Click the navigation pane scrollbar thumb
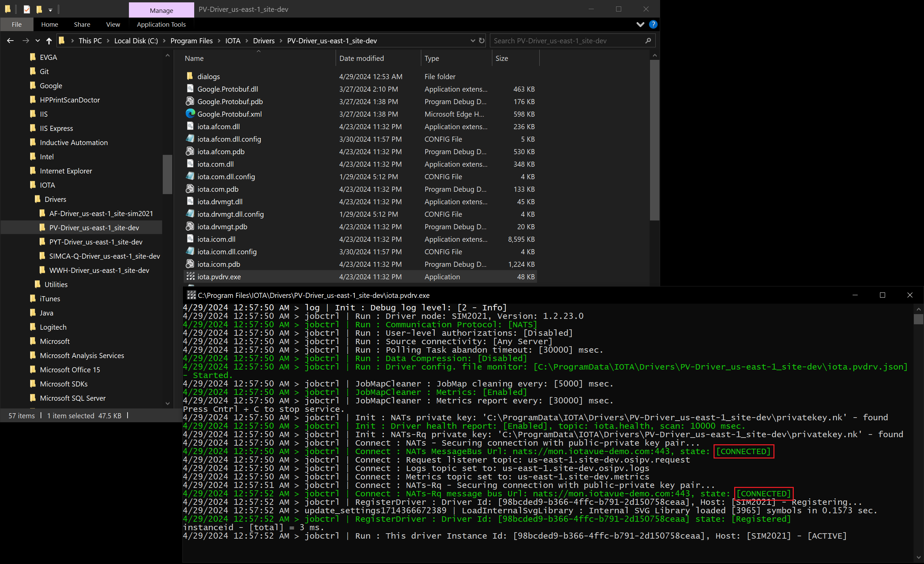 coord(167,174)
